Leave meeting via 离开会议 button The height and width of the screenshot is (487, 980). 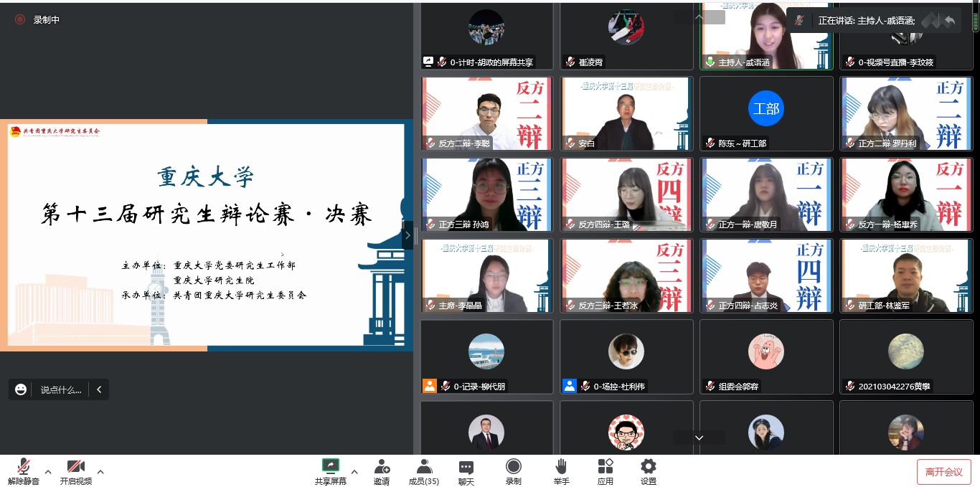pos(944,471)
